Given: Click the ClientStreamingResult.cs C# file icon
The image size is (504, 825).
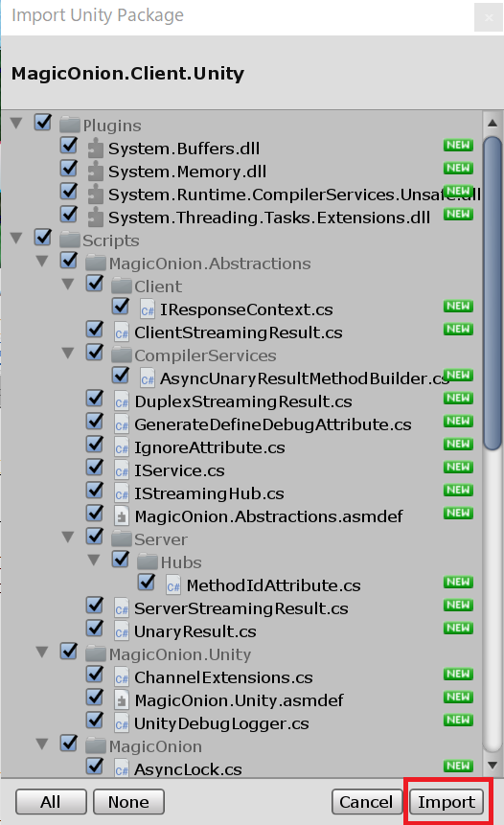Looking at the screenshot, I should (x=122, y=332).
